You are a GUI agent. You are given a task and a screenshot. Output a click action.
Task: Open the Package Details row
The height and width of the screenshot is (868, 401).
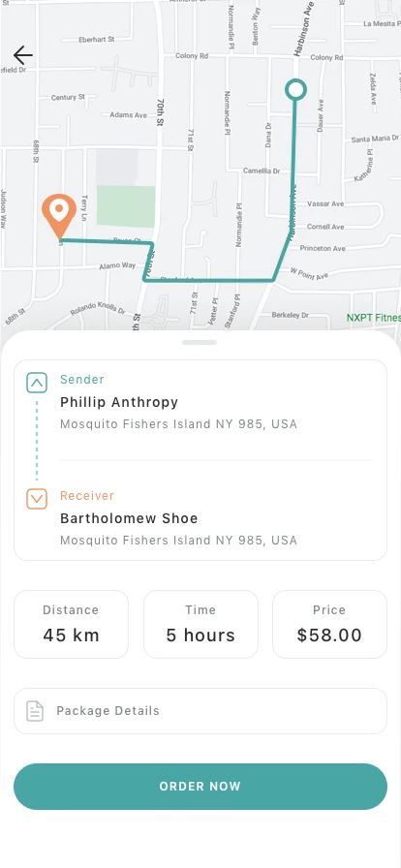(200, 711)
